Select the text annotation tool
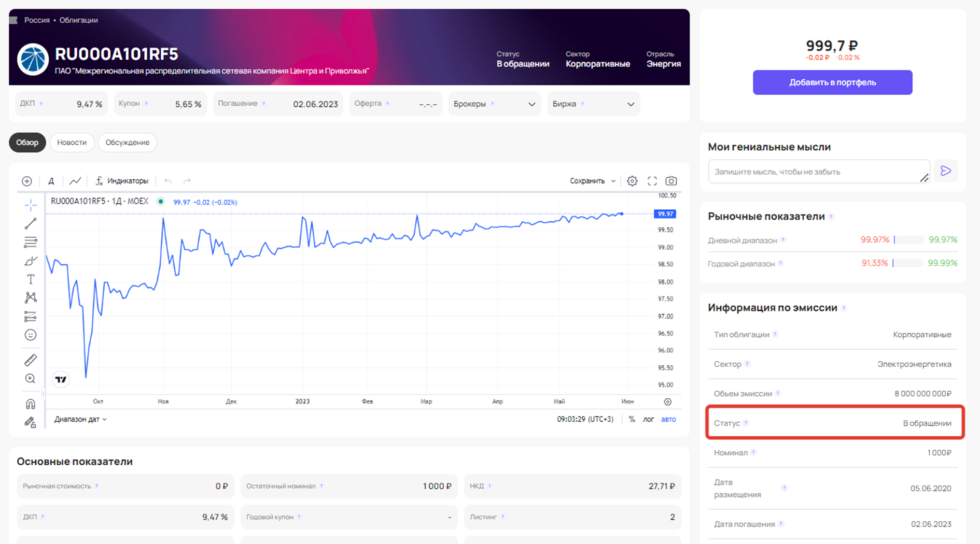The image size is (980, 544). click(31, 279)
